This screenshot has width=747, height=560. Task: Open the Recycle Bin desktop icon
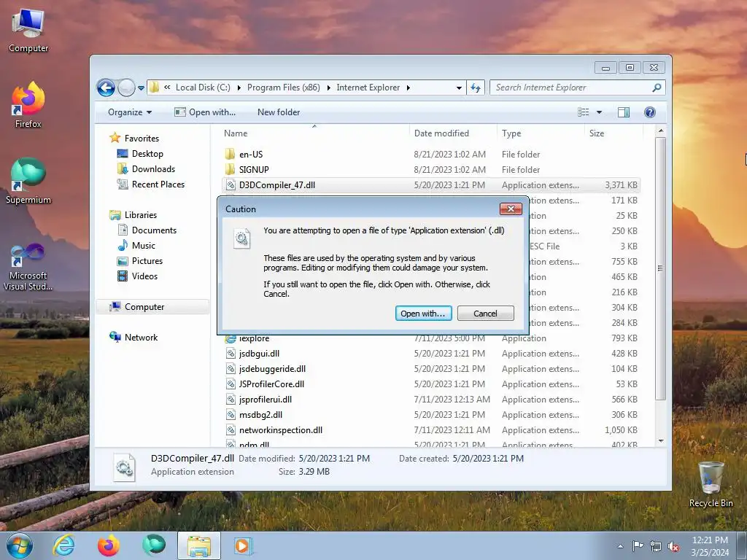pos(711,485)
